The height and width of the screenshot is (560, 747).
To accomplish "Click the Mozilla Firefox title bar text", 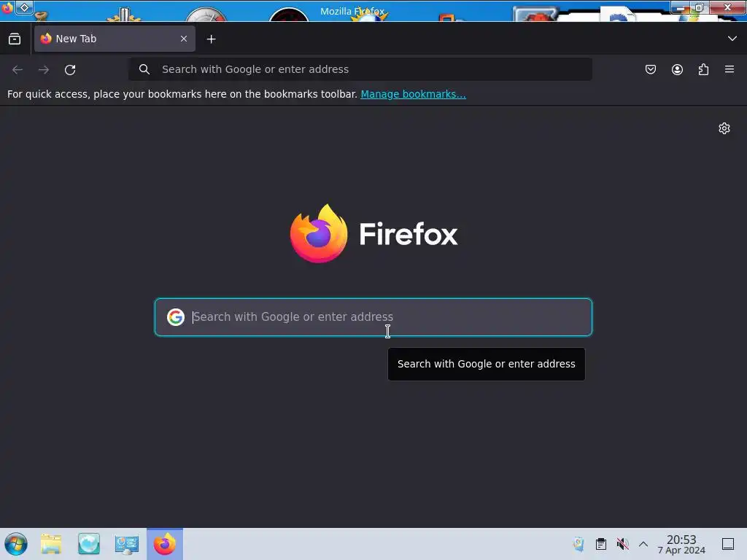I will 352,11.
